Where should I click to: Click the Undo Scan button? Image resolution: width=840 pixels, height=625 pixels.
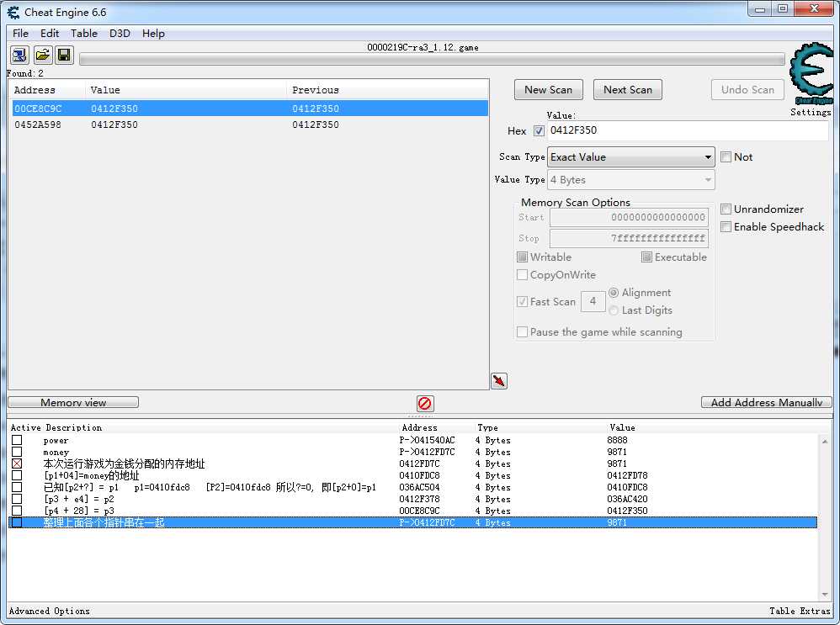tap(747, 89)
